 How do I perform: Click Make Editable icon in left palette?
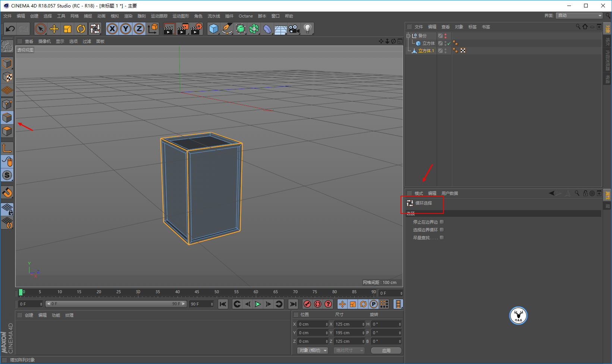click(7, 46)
